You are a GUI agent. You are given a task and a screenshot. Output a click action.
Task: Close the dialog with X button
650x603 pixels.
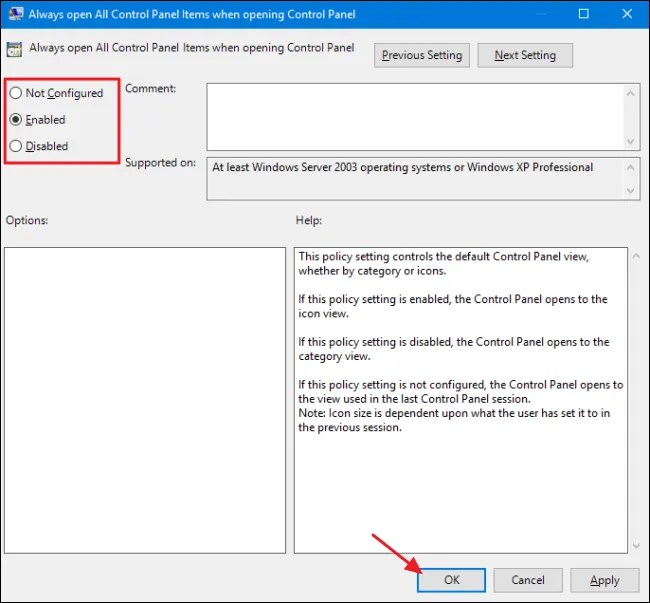coord(627,14)
